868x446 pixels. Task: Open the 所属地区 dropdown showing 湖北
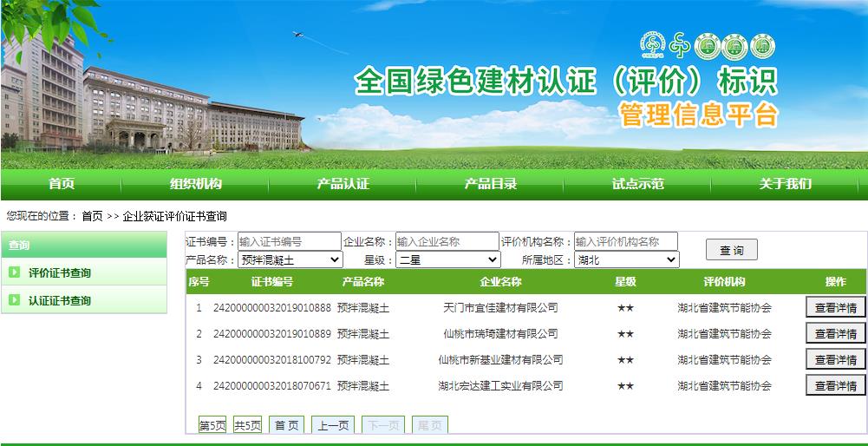click(626, 259)
